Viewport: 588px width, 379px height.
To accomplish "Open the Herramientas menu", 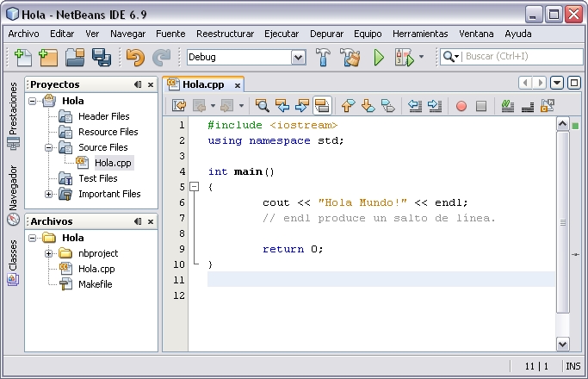I will point(420,34).
